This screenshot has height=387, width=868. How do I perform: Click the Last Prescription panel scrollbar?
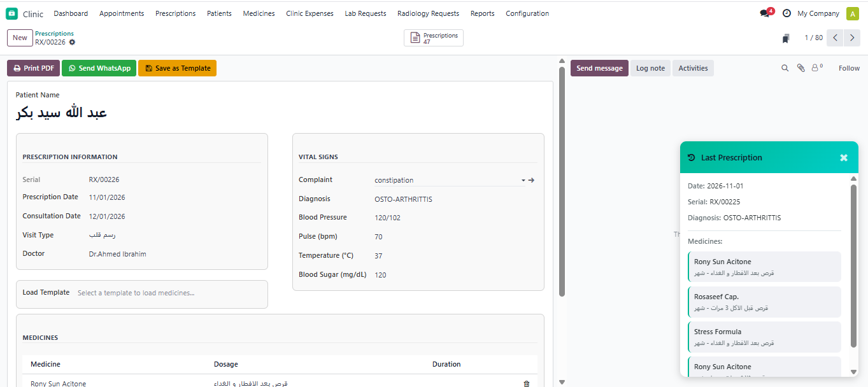[853, 267]
